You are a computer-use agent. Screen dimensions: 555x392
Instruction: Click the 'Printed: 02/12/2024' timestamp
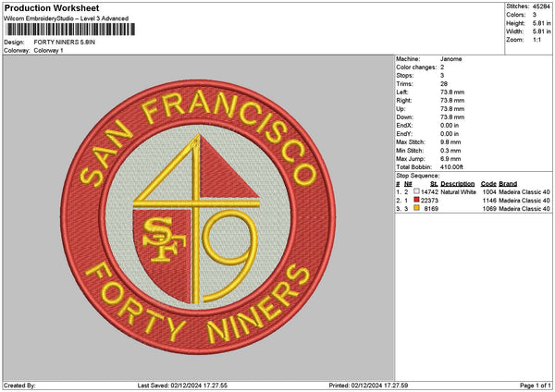[x=368, y=386]
